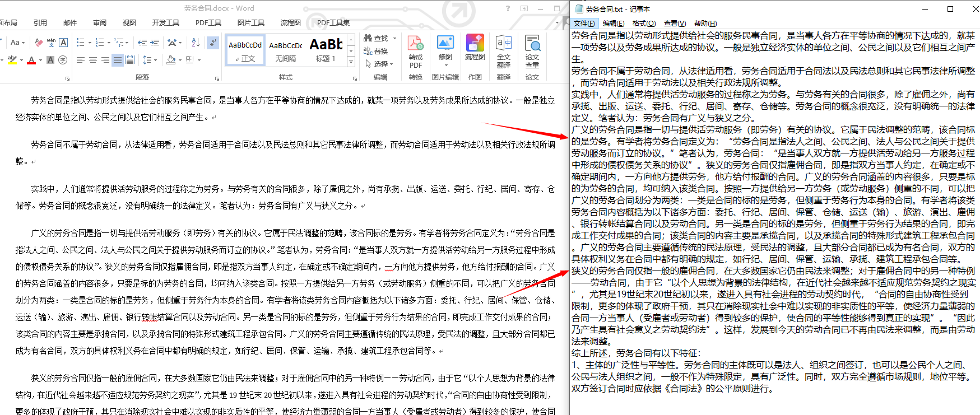980x415 pixels.
Task: Apply the 无间隔 no spacing style
Action: pos(286,50)
